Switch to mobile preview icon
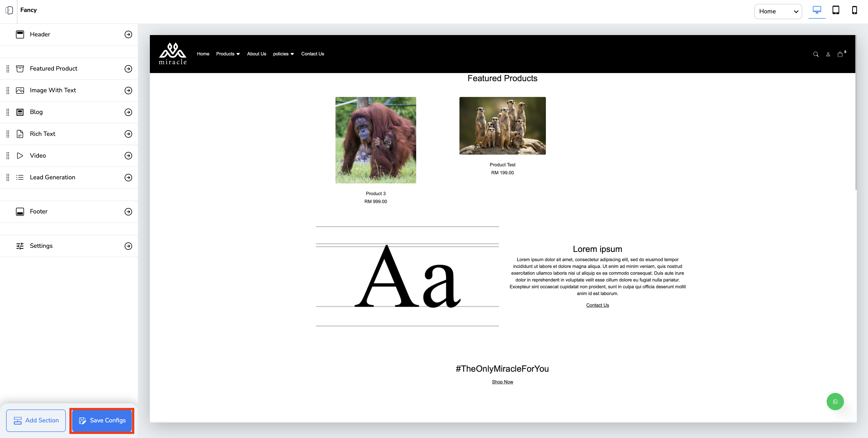 tap(854, 10)
